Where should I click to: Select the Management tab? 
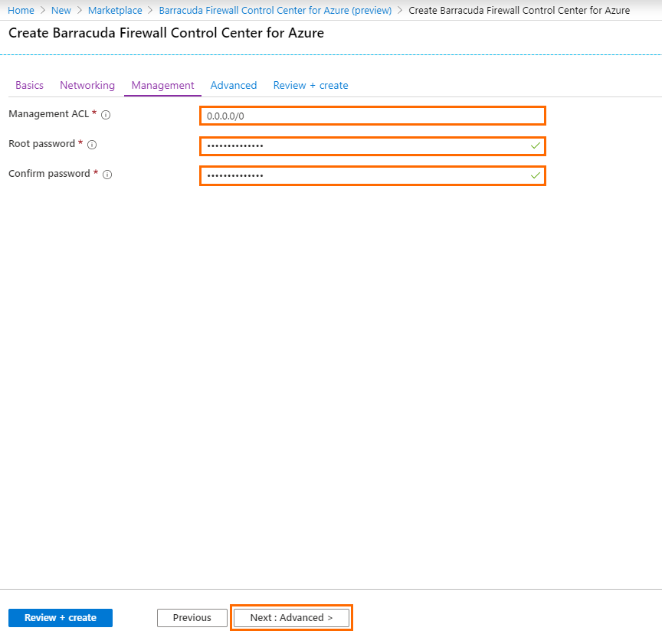(x=162, y=85)
